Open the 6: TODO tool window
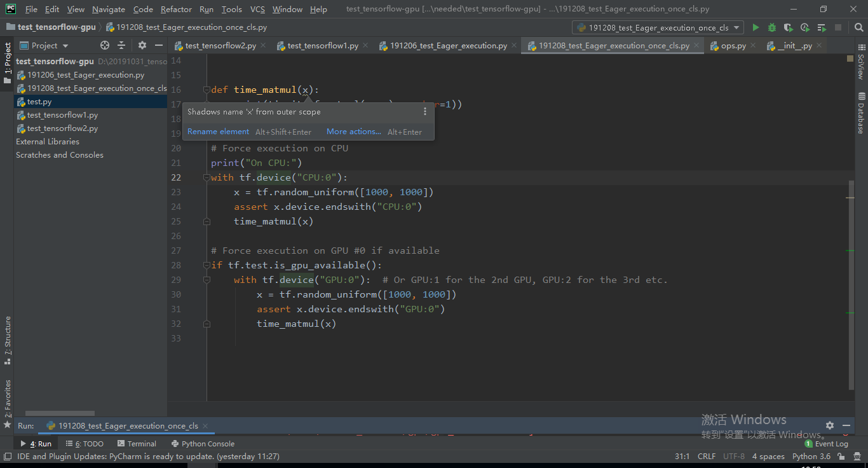868x468 pixels. coord(85,443)
